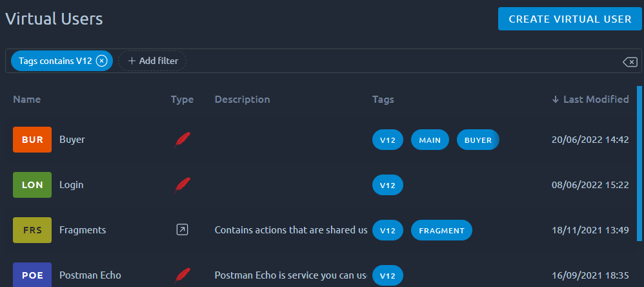Click the Add filter button
The height and width of the screenshot is (287, 644).
click(x=152, y=61)
